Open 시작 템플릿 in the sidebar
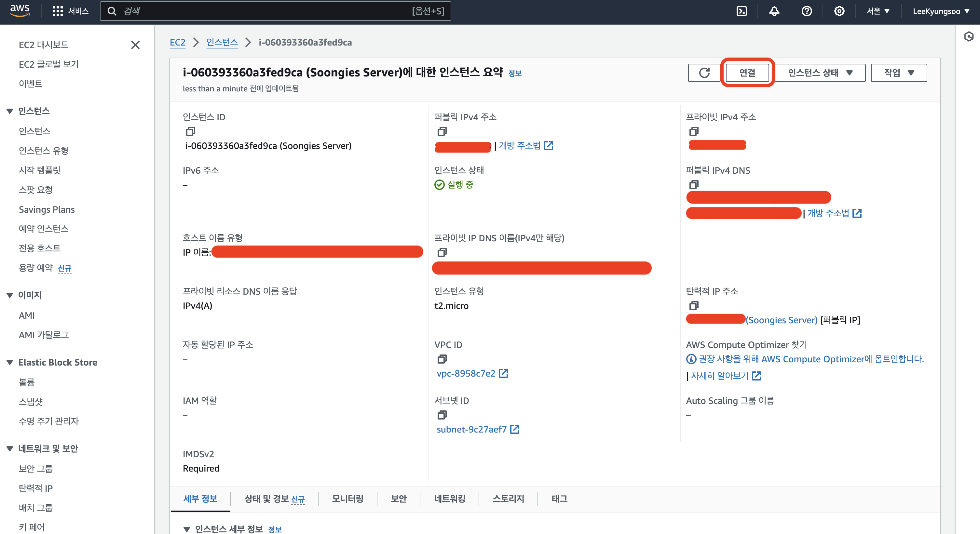Image resolution: width=980 pixels, height=534 pixels. (x=40, y=170)
